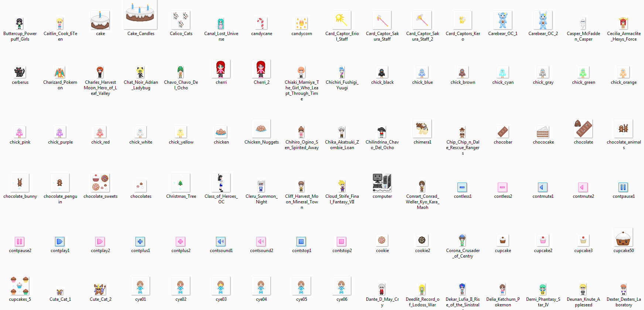The height and width of the screenshot is (310, 644).
Task: Select the chocobar icon
Action: pos(503,132)
